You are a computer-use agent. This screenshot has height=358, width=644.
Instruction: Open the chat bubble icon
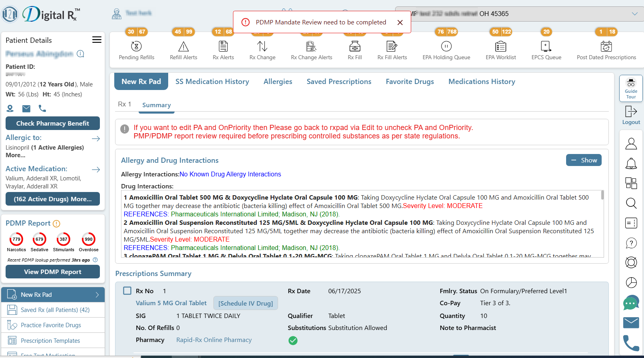tap(631, 303)
